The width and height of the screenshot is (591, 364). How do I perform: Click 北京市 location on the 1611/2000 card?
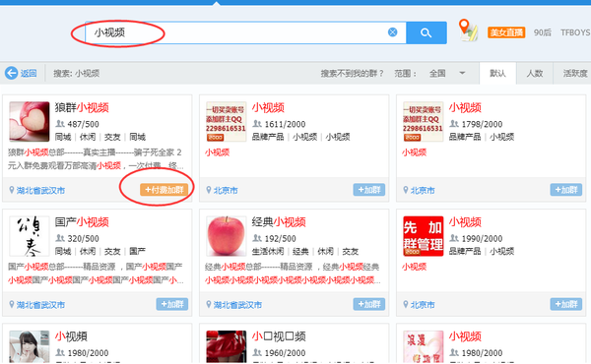coord(226,191)
